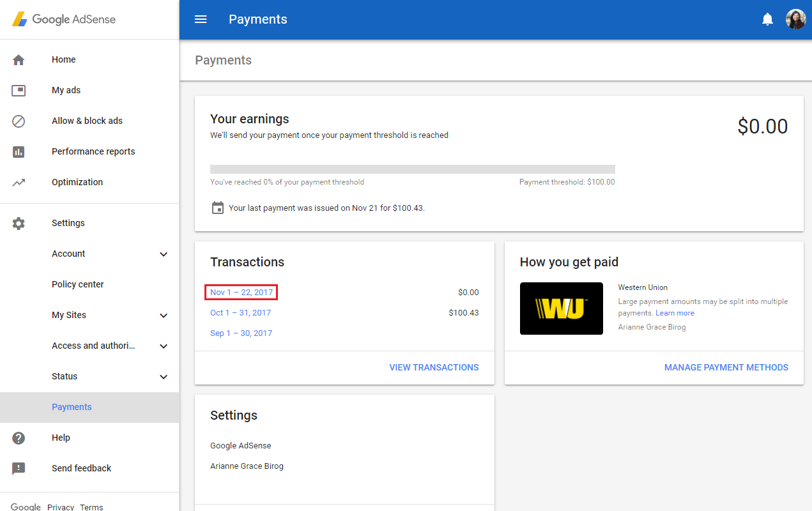The image size is (812, 511).
Task: Follow the Learn more link
Action: click(x=675, y=313)
